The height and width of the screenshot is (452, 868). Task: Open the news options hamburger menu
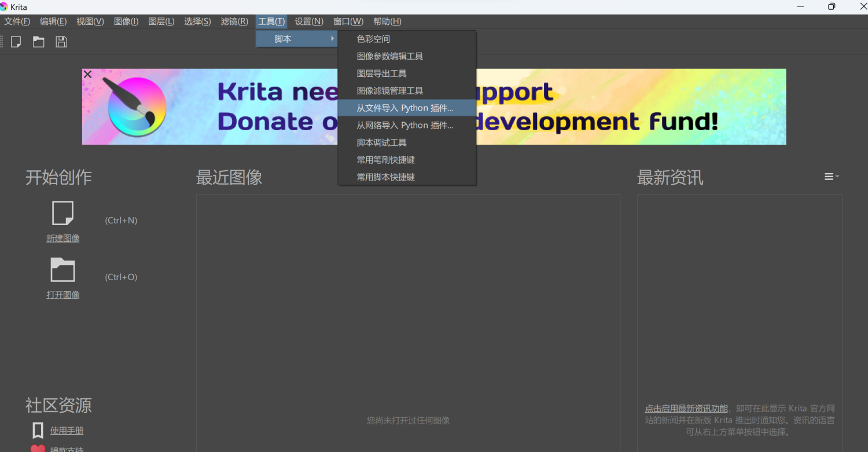pyautogui.click(x=832, y=177)
